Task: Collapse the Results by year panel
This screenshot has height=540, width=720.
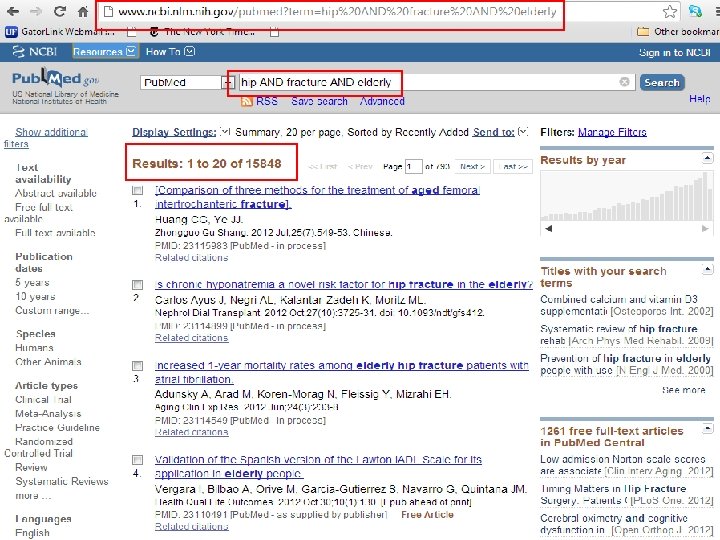Action: 708,158
